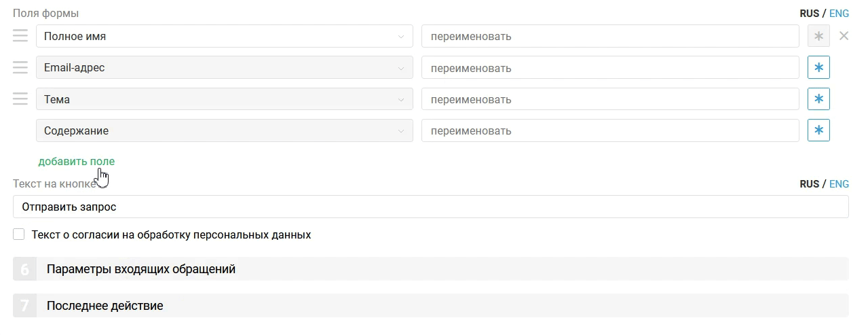Click drag handle next to Тема field
Viewport: 868px width, 335px height.
coord(20,99)
